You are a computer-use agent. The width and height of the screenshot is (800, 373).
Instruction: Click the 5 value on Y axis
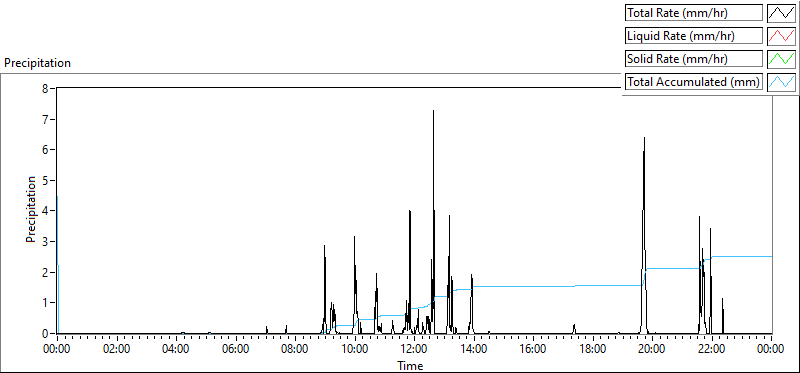tap(45, 181)
